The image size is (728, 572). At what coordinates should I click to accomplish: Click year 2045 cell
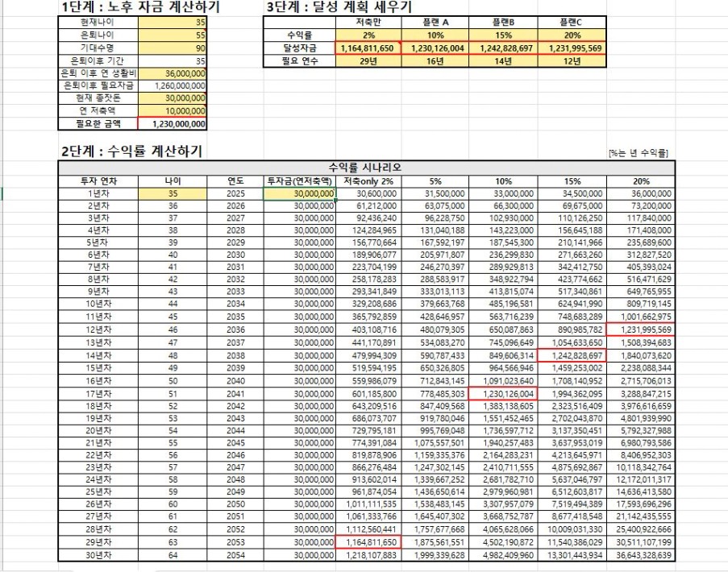click(x=235, y=443)
